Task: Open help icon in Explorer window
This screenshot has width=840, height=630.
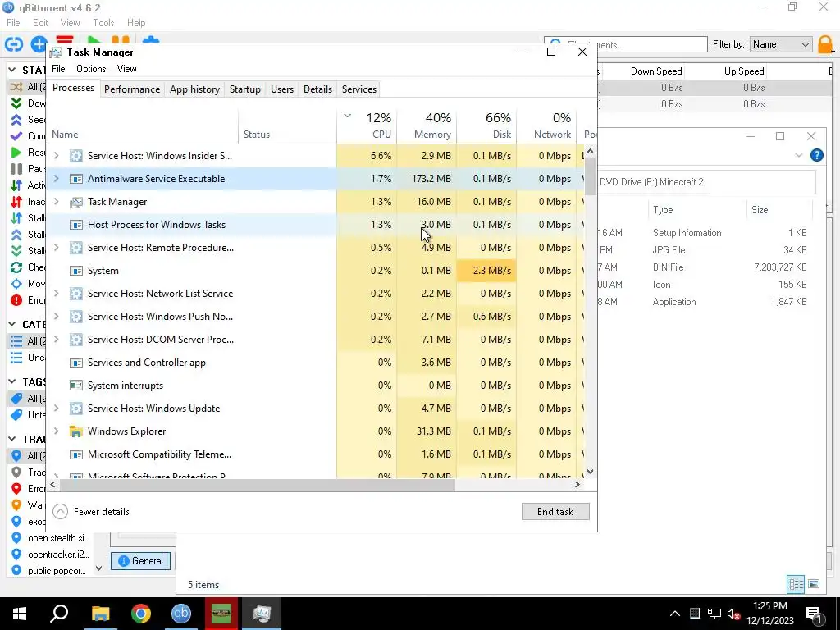Action: tap(816, 155)
